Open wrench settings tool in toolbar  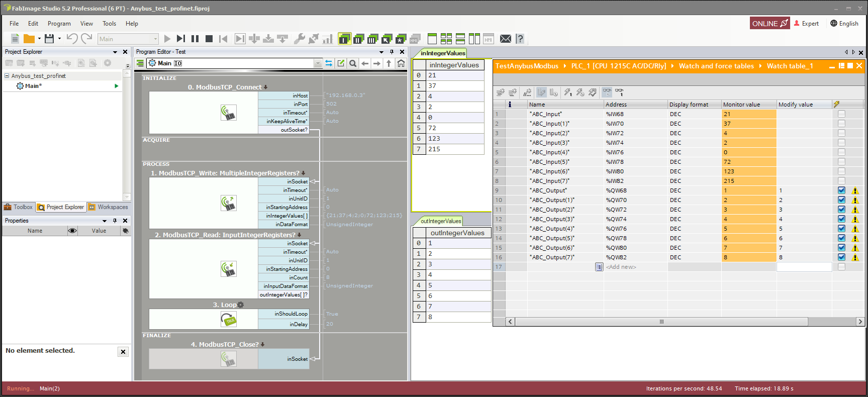click(300, 39)
